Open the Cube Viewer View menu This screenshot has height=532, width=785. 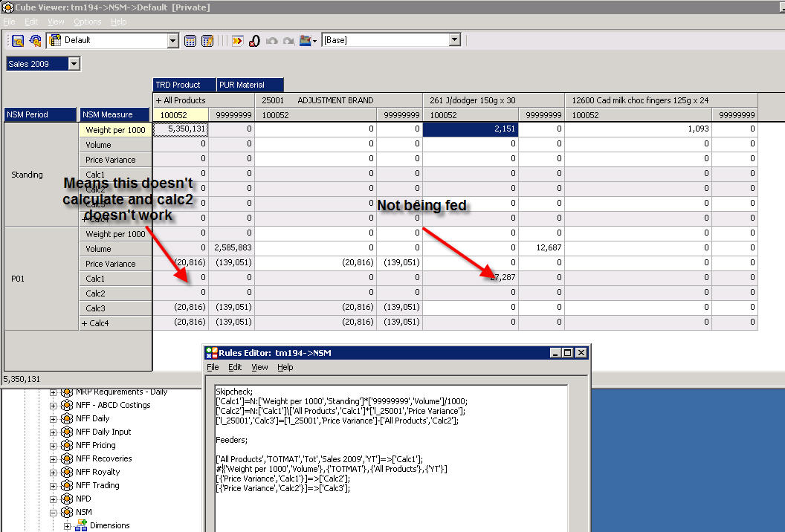pos(56,22)
